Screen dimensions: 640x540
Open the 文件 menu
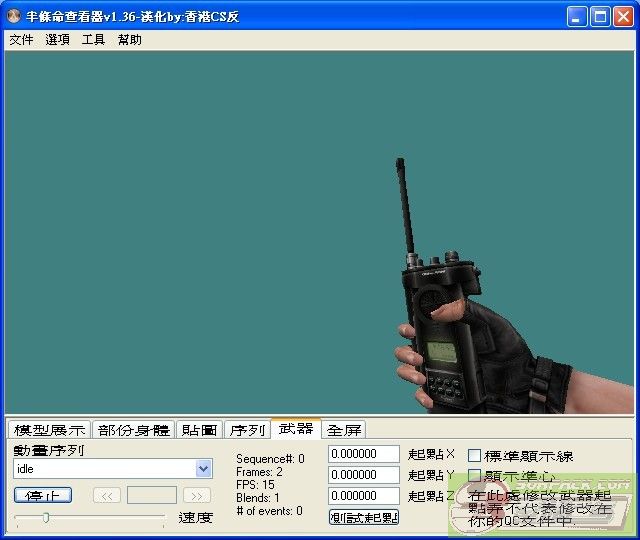(21, 40)
